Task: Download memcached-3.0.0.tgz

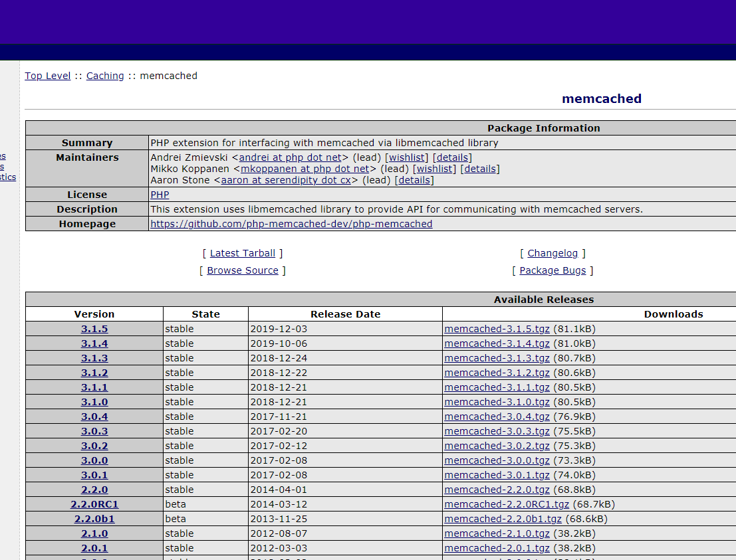Action: 497,460
